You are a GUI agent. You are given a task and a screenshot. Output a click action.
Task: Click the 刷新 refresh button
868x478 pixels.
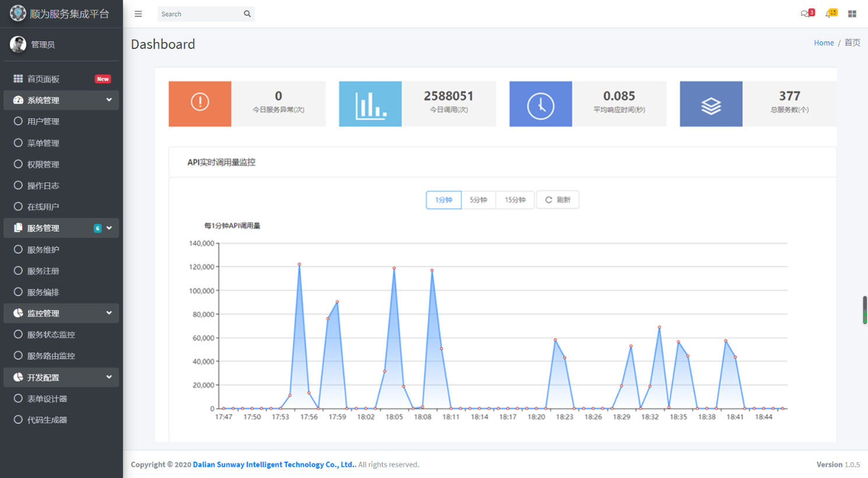coord(558,200)
